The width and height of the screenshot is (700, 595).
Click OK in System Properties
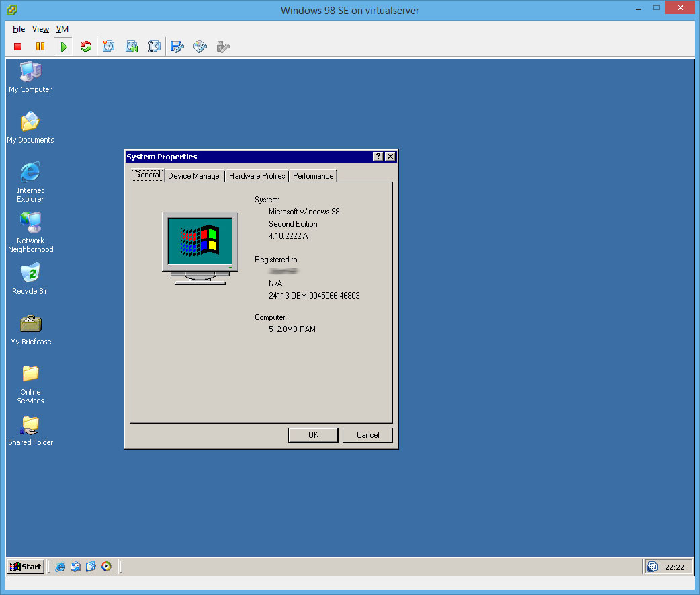(313, 434)
